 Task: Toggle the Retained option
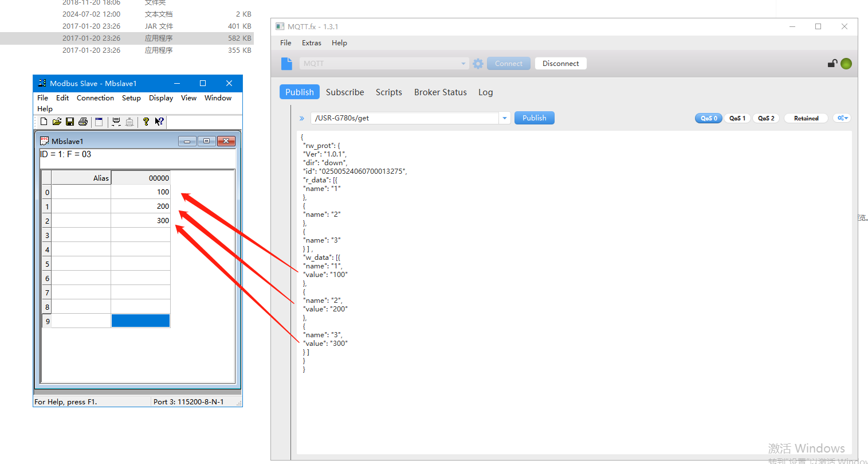tap(806, 118)
